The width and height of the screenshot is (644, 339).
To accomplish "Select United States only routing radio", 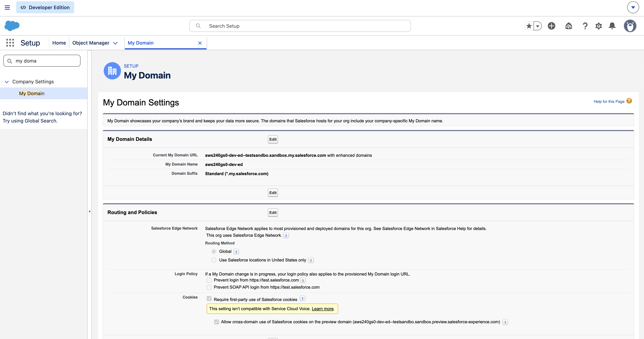I will 214,260.
